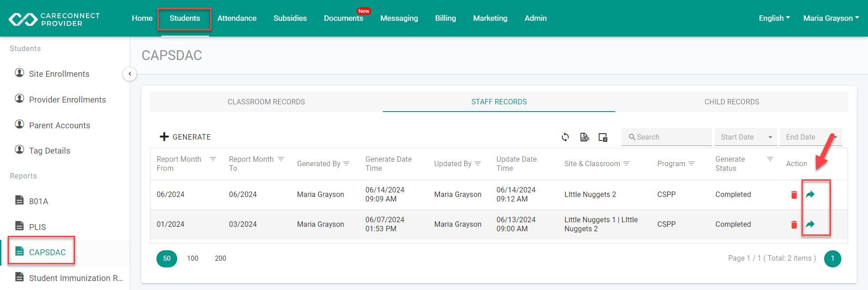Export records using the file export icon
The width and height of the screenshot is (868, 290).
[585, 137]
